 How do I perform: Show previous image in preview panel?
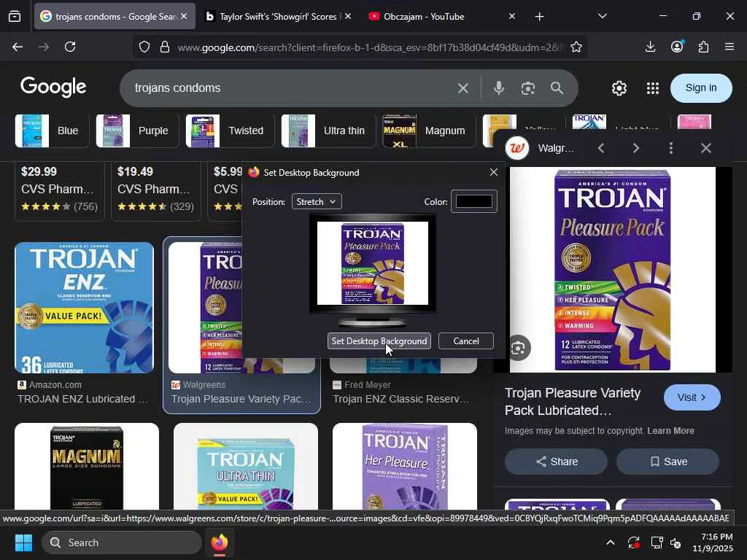coord(601,148)
